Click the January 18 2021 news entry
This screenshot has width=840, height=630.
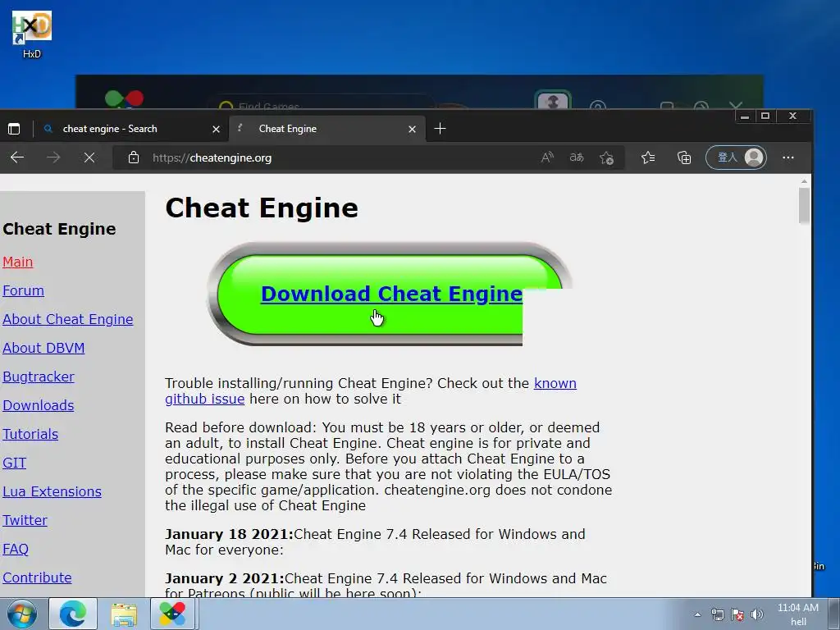point(375,542)
